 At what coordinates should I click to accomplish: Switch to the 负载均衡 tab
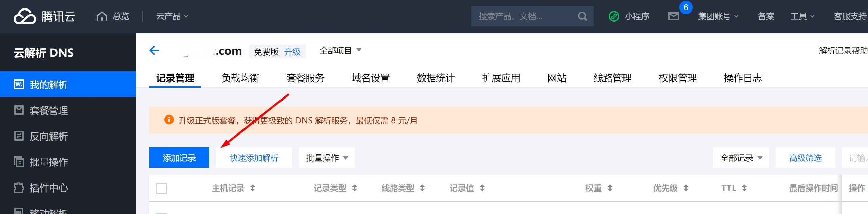coord(240,78)
